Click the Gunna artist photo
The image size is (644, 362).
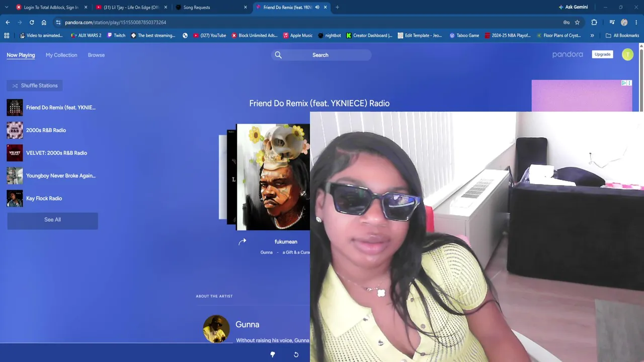click(x=216, y=329)
